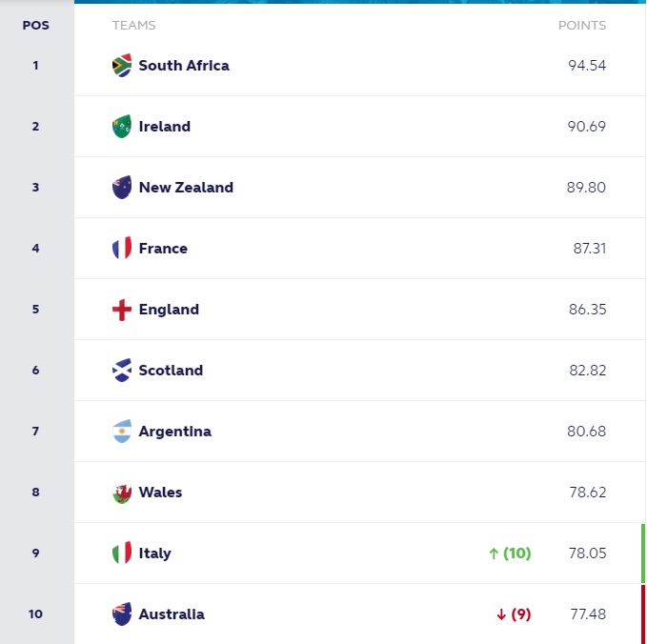Select the Argentina team name
Image resolution: width=647 pixels, height=644 pixels.
pos(175,432)
